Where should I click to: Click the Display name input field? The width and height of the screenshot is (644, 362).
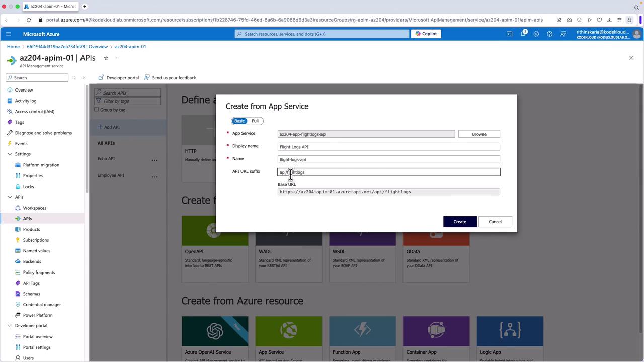[x=388, y=147]
